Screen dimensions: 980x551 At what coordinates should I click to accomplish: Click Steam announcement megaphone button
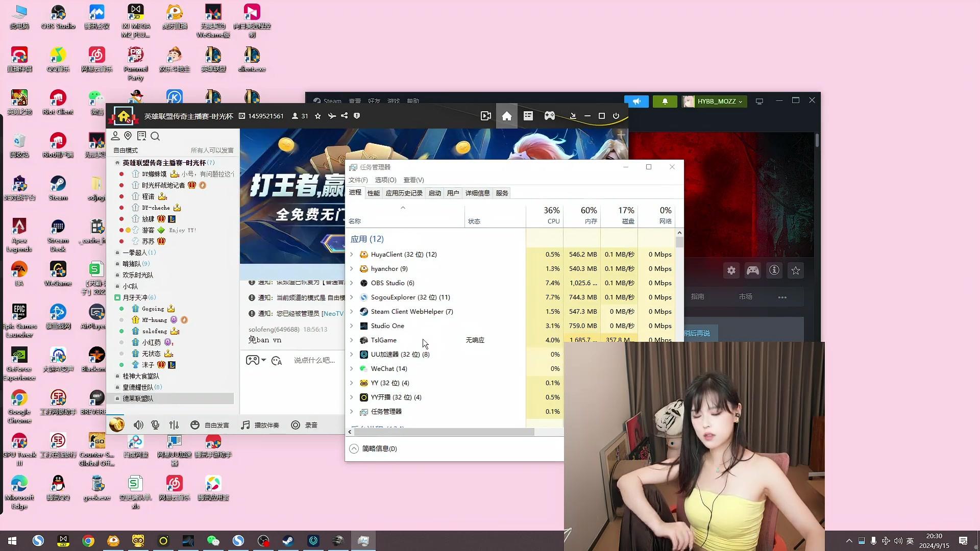[x=636, y=102]
